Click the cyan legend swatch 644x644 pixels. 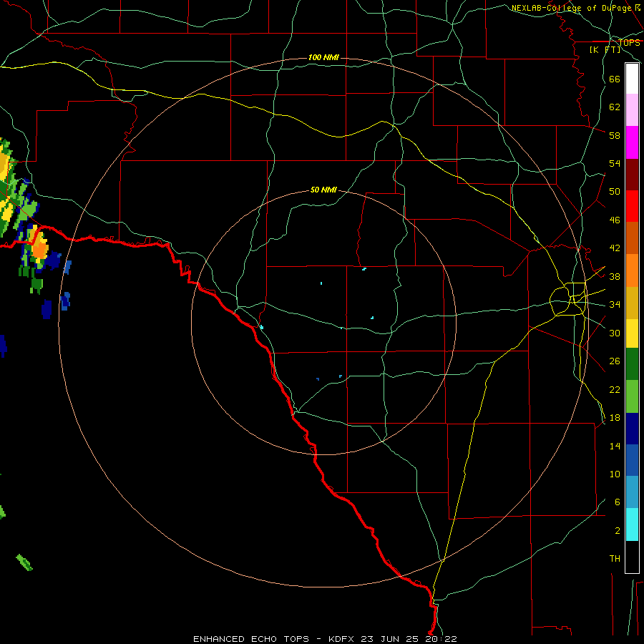click(632, 525)
